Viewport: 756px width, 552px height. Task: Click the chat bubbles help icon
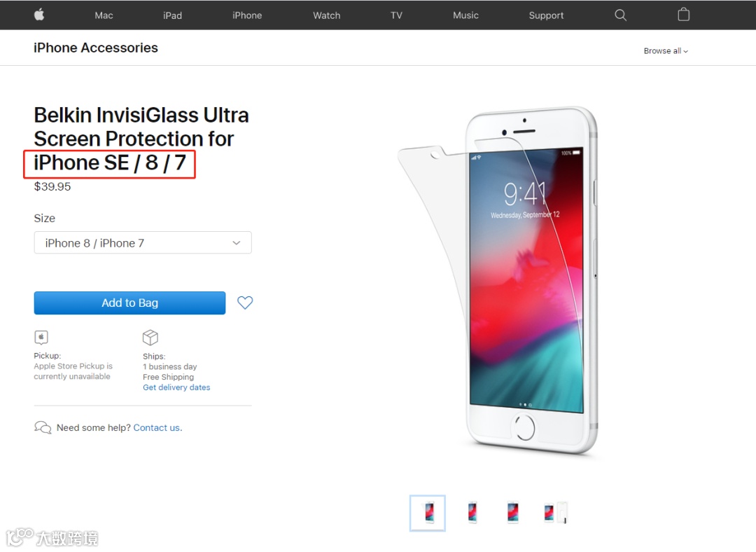43,427
